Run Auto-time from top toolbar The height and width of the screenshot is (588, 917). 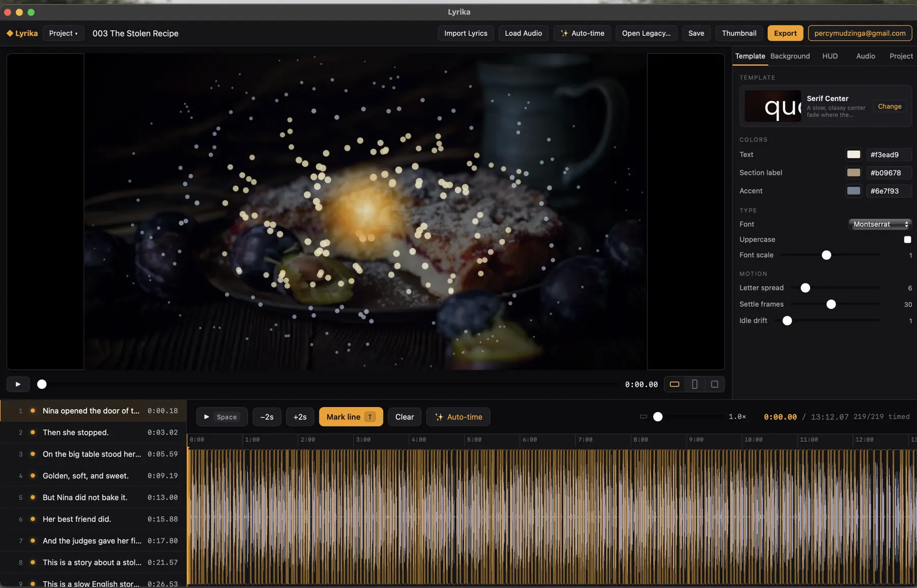pos(582,33)
